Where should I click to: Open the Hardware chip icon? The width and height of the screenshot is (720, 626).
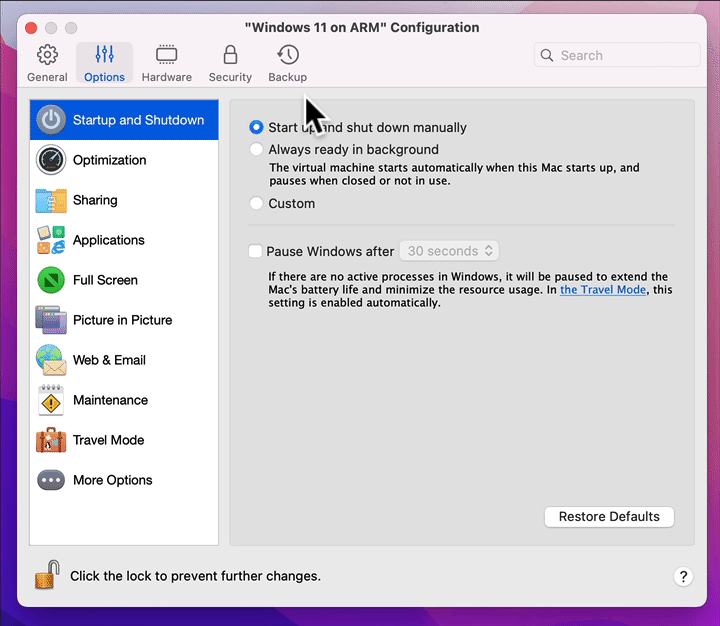166,55
